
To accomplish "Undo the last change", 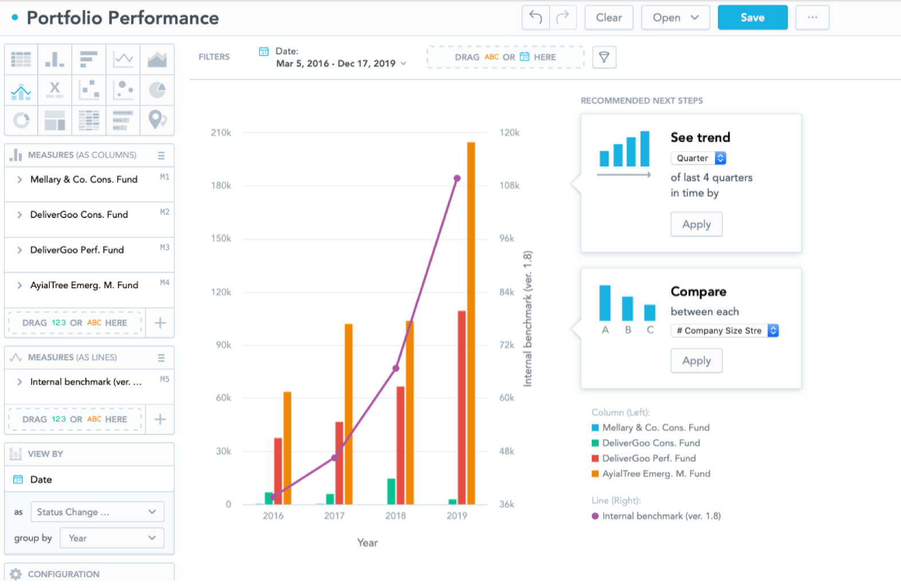I will pyautogui.click(x=536, y=18).
